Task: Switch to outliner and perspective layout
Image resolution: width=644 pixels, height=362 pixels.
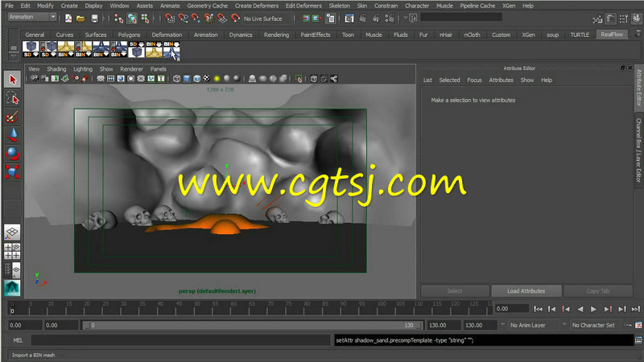Action: [x=12, y=269]
